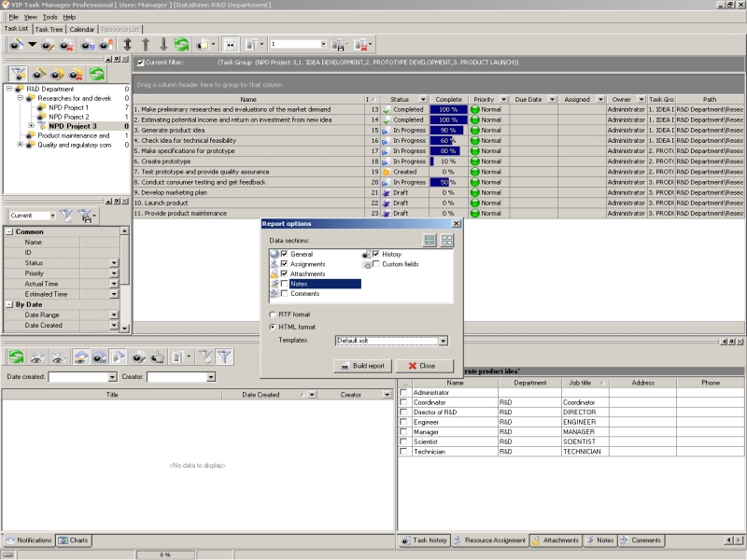
Task: Open the Priority column filter dropdown
Action: [504, 100]
